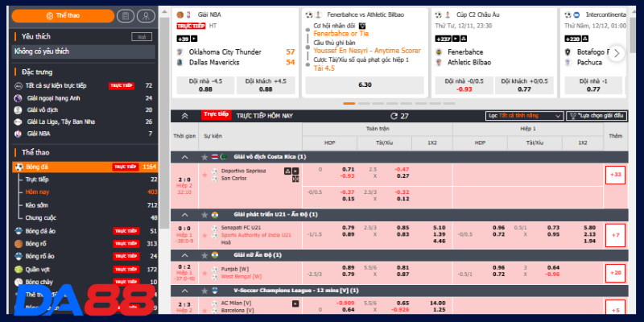Click the Costa Rica flag icon
The width and height of the screenshot is (644, 322).
click(x=215, y=157)
